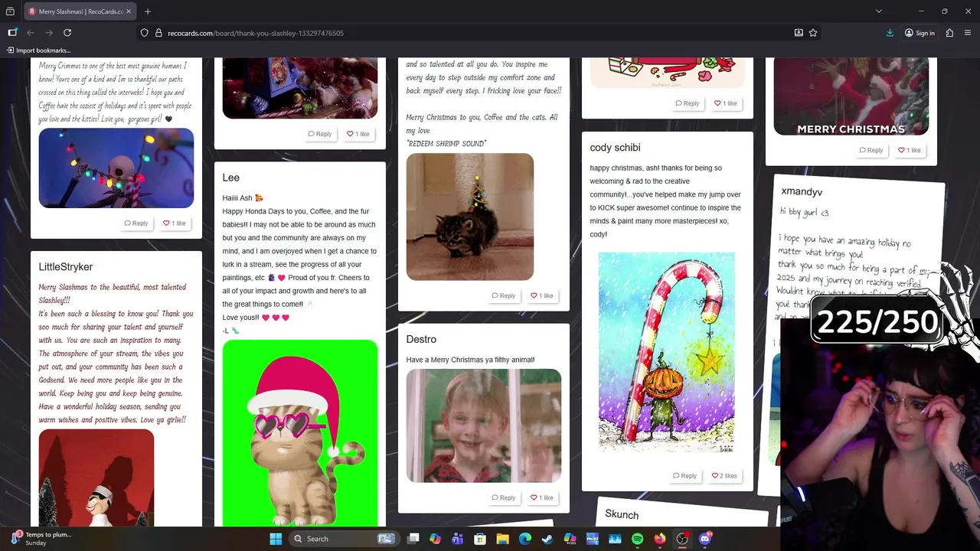Image resolution: width=980 pixels, height=551 pixels.
Task: Open Lee's cat in Santa hat image
Action: [x=300, y=433]
